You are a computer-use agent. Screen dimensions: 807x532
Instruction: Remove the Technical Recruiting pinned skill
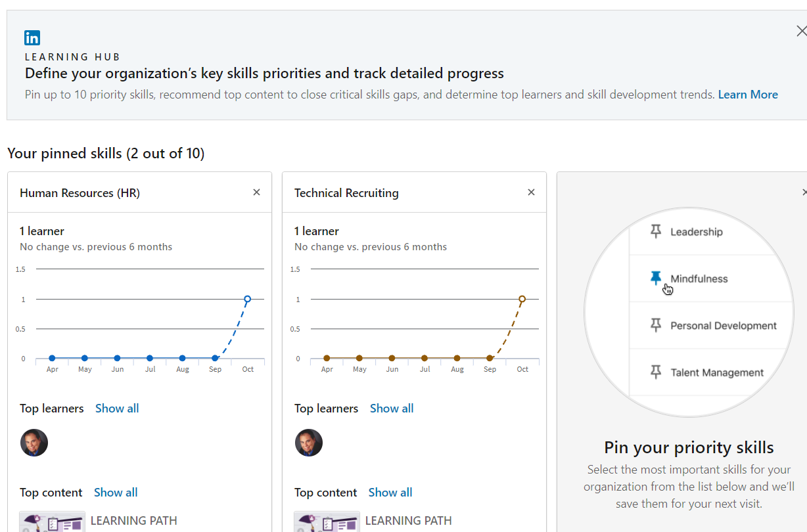coord(531,192)
